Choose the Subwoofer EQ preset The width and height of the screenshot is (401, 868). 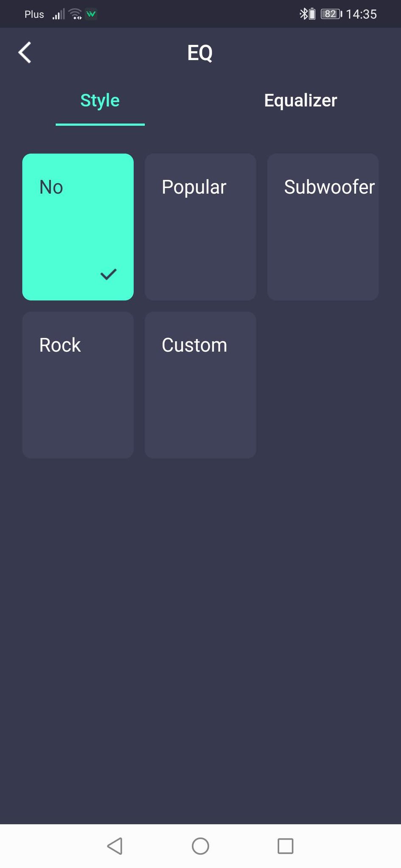click(x=323, y=227)
